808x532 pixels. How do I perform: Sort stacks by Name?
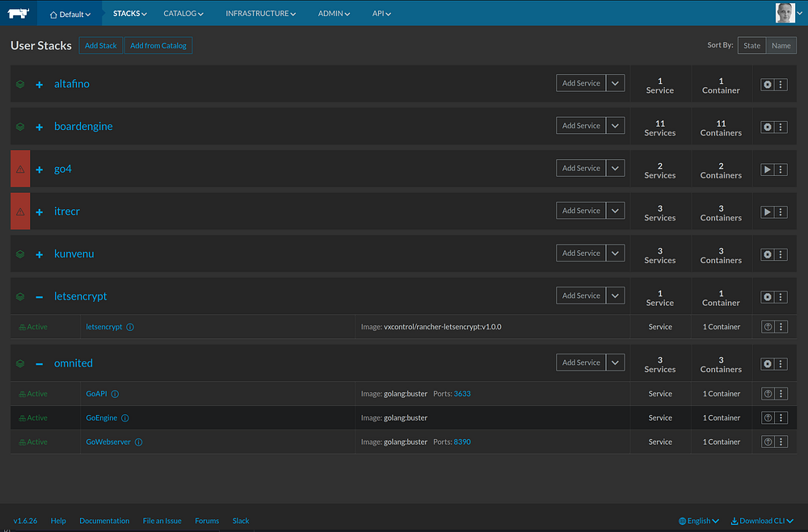781,46
